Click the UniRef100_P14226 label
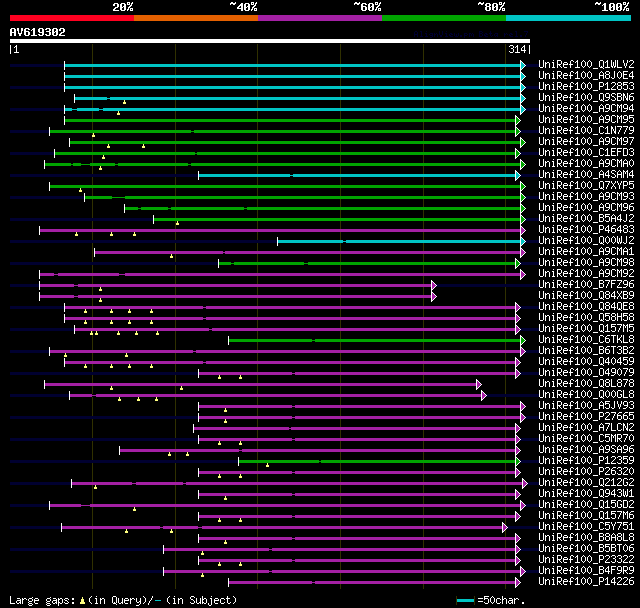Image resolution: width=640 pixels, height=608 pixels. coord(586,582)
